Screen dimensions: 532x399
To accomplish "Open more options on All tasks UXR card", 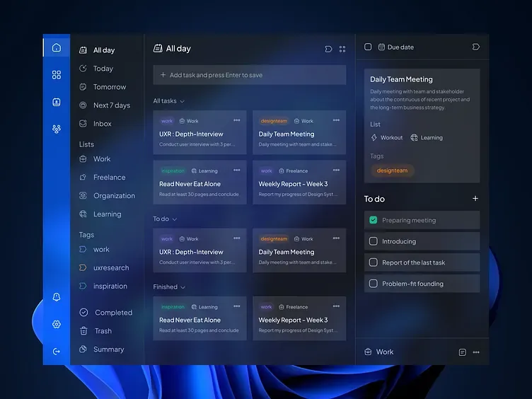I will (x=237, y=120).
